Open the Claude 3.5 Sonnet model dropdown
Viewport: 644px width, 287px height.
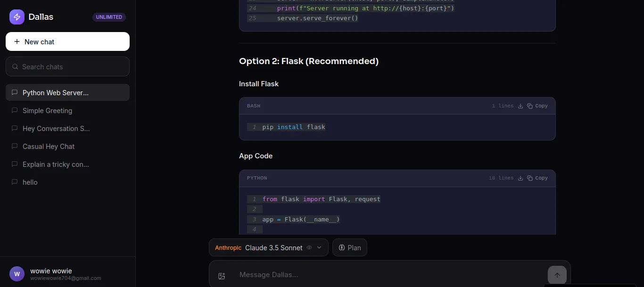pos(269,247)
